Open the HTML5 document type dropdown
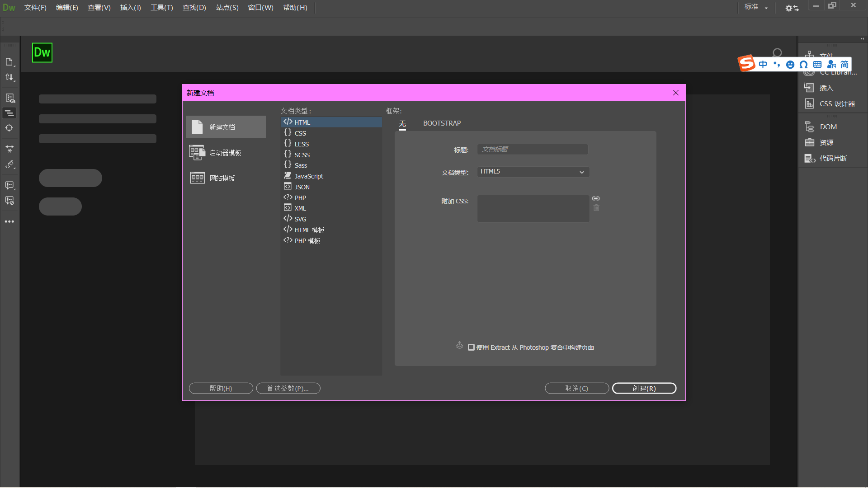868x488 pixels. [533, 172]
